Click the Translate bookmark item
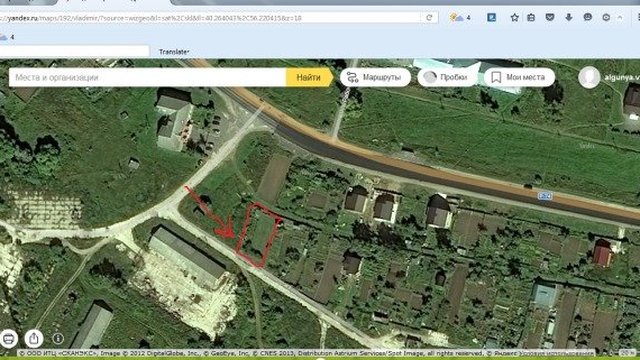The image size is (640, 360). pos(174,52)
